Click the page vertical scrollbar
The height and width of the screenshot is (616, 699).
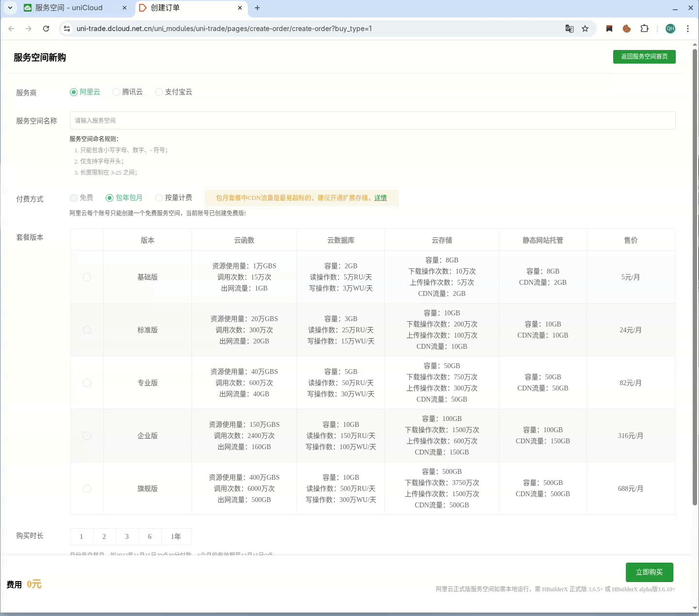pyautogui.click(x=695, y=276)
